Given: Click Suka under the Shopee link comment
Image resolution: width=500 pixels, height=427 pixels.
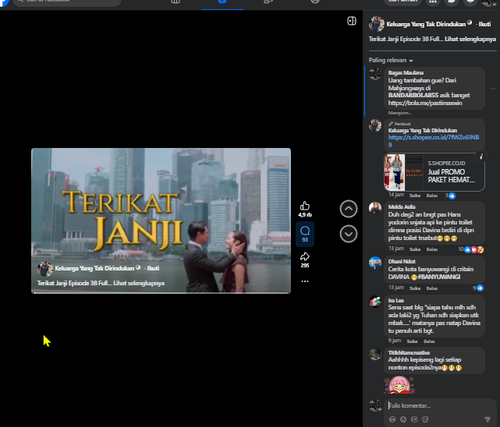Looking at the screenshot, I should (415, 196).
